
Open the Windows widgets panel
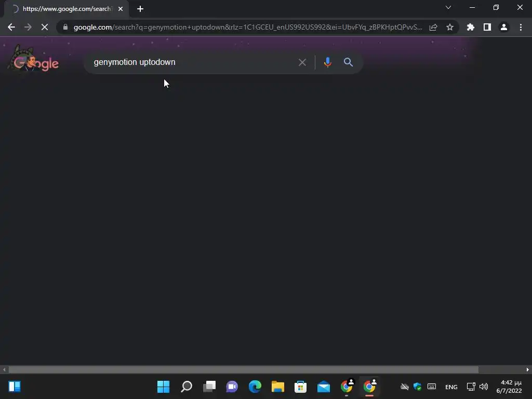pos(15,387)
